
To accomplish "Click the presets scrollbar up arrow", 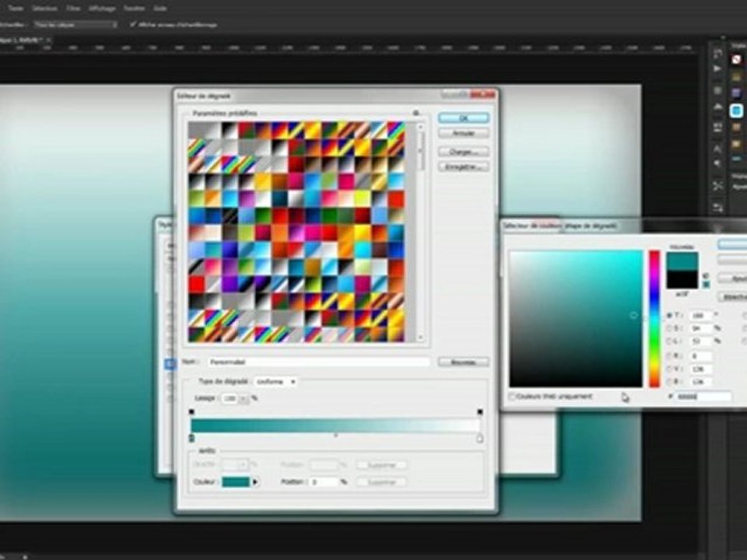I will [x=420, y=127].
